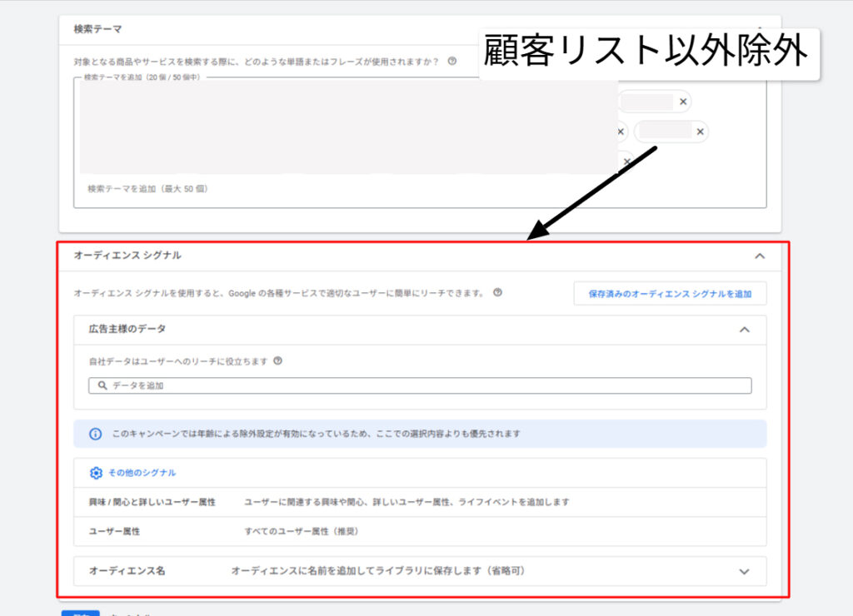Click the gear icon beside その他のシグナル
The image size is (853, 616).
coord(96,473)
